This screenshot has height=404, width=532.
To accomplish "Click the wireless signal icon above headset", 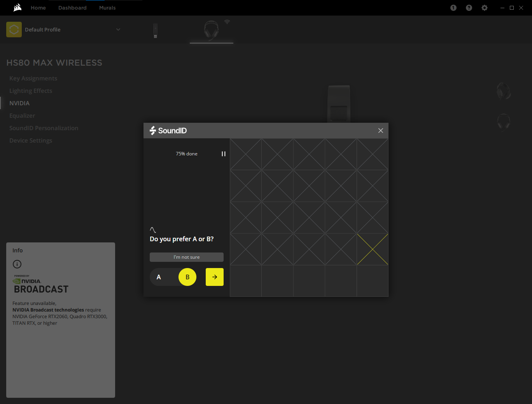I will pos(227,22).
